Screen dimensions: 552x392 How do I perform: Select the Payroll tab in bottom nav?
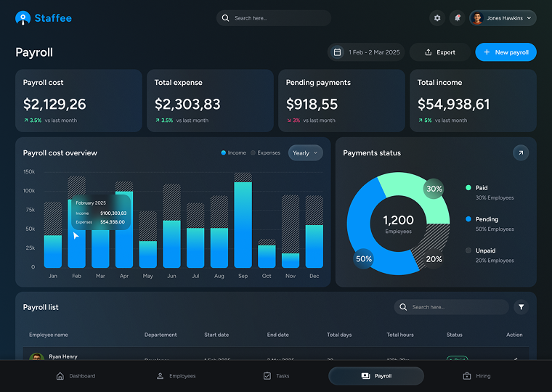[376, 376]
